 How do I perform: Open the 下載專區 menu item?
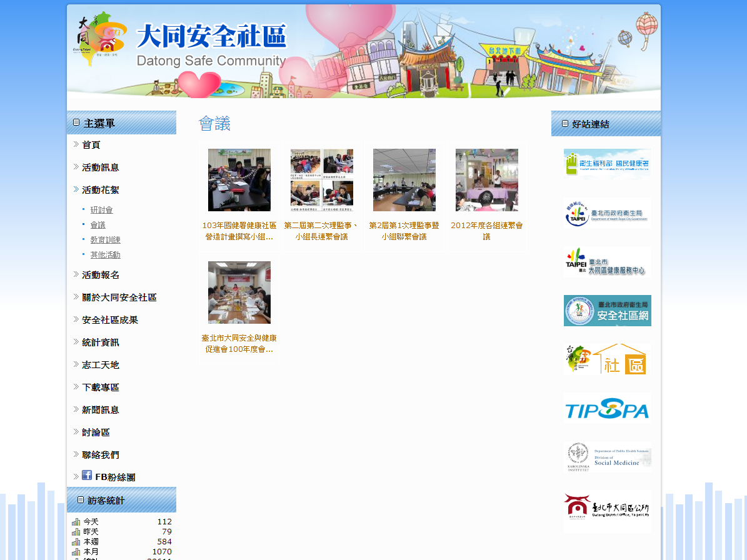pyautogui.click(x=101, y=387)
